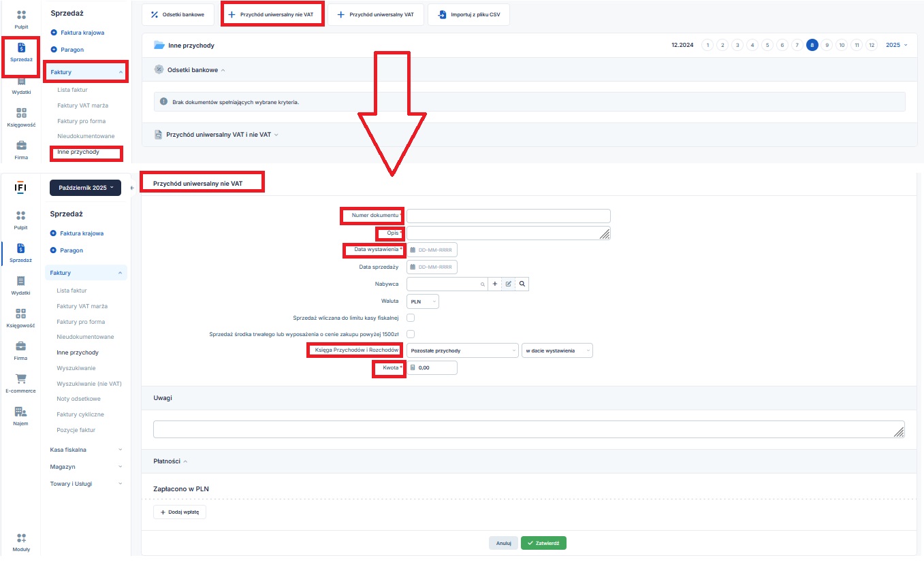Open the 'w dacie wystawienia' dropdown
This screenshot has height=562, width=924.
557,350
